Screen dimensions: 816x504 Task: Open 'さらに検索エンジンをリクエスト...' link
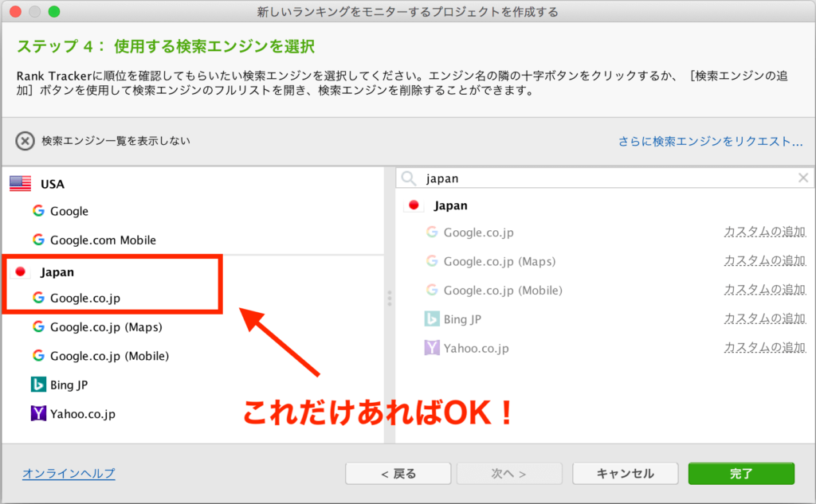710,142
